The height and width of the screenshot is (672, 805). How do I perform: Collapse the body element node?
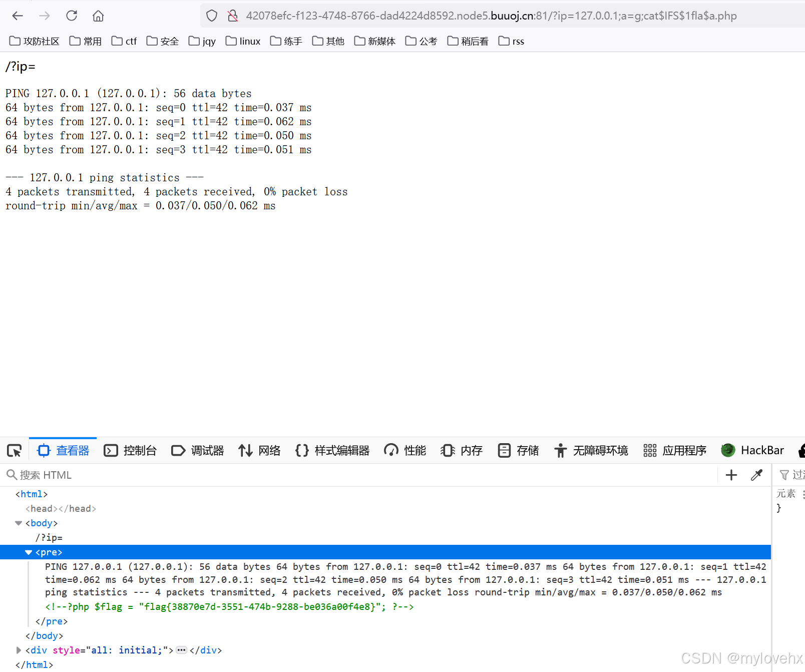(x=18, y=523)
